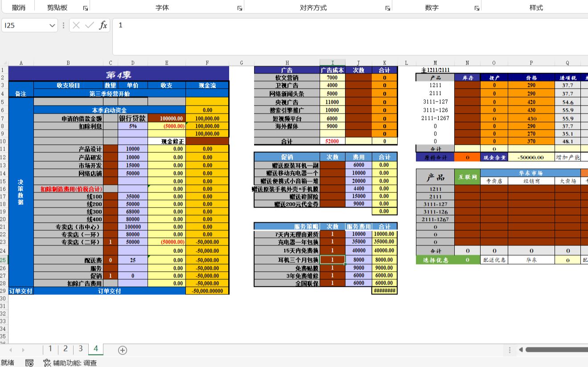Viewport: 588px width, 367px height.
Task: Select 产品设计 row label
Action: 68,149
